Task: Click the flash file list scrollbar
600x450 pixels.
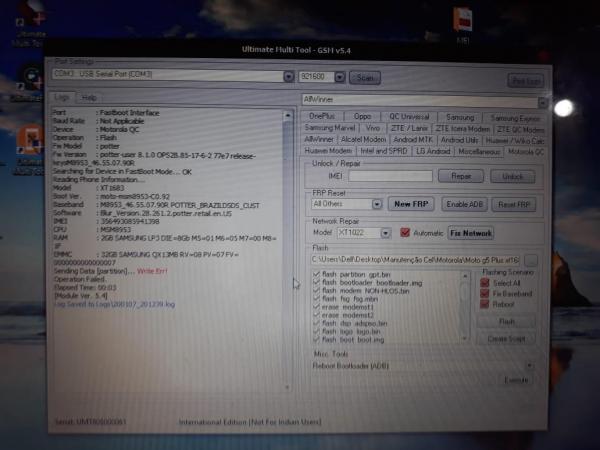Action: click(x=465, y=307)
